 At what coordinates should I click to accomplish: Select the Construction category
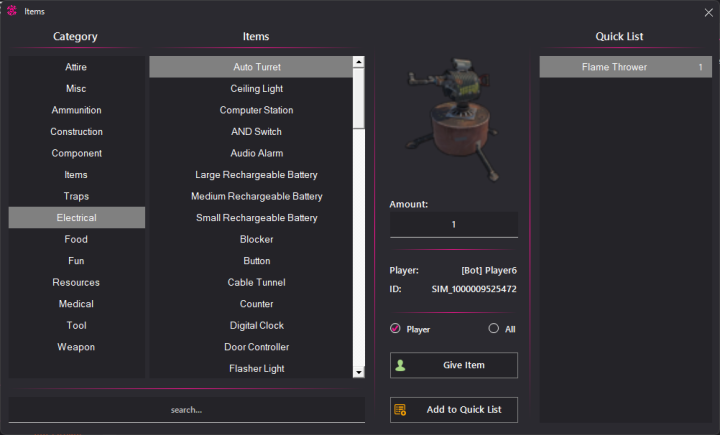(x=77, y=132)
